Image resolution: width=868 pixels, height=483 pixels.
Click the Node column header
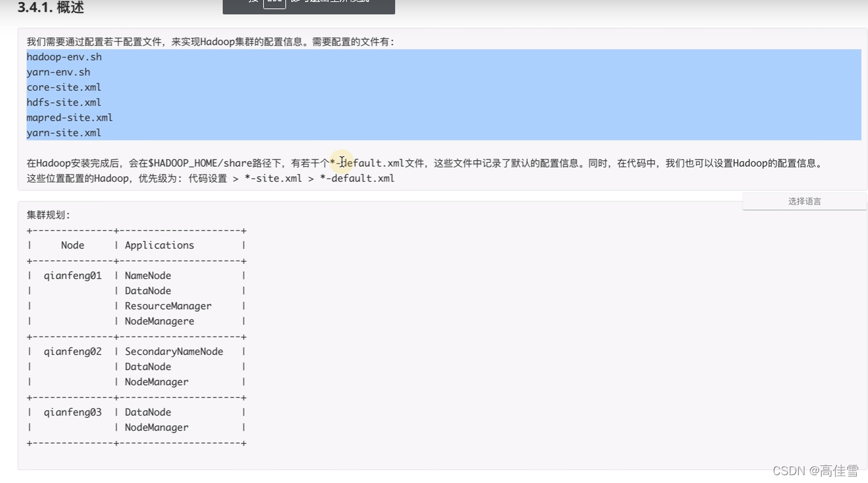(x=72, y=245)
